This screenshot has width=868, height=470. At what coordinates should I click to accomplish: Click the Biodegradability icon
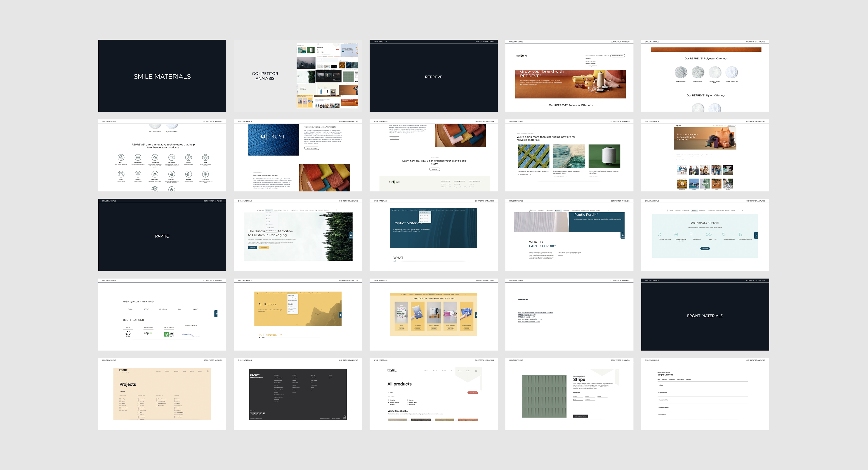coord(723,234)
